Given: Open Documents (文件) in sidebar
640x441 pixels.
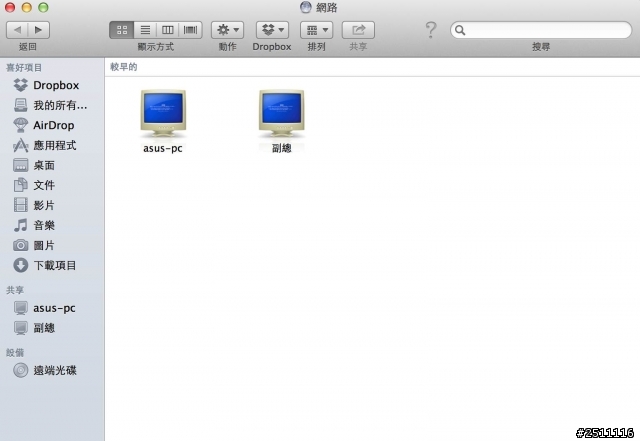Looking at the screenshot, I should click(x=52, y=185).
